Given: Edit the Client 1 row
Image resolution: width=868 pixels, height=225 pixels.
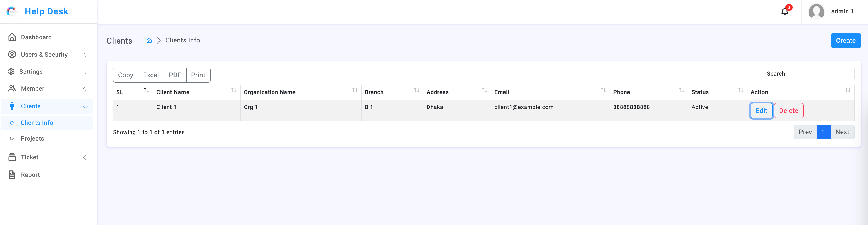Looking at the screenshot, I should [761, 111].
